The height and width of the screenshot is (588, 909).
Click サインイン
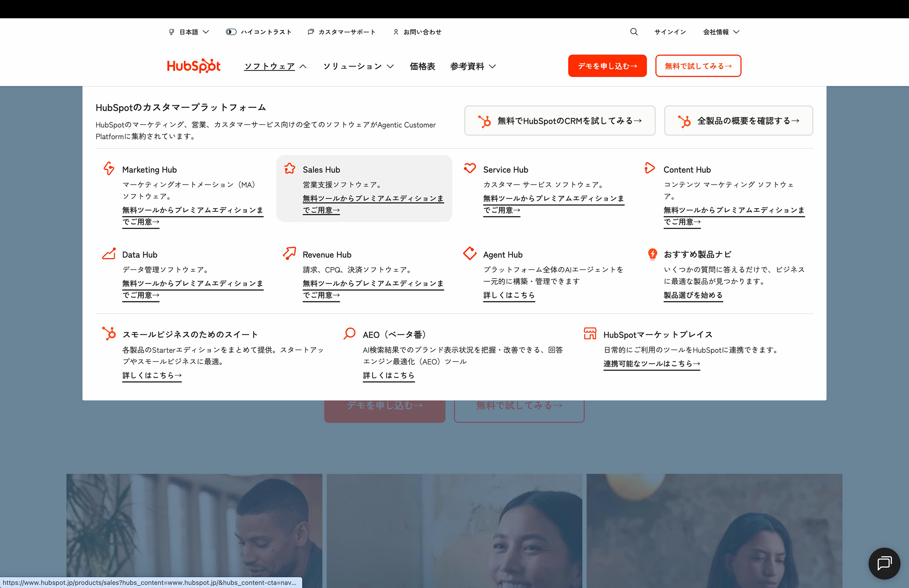(x=670, y=32)
